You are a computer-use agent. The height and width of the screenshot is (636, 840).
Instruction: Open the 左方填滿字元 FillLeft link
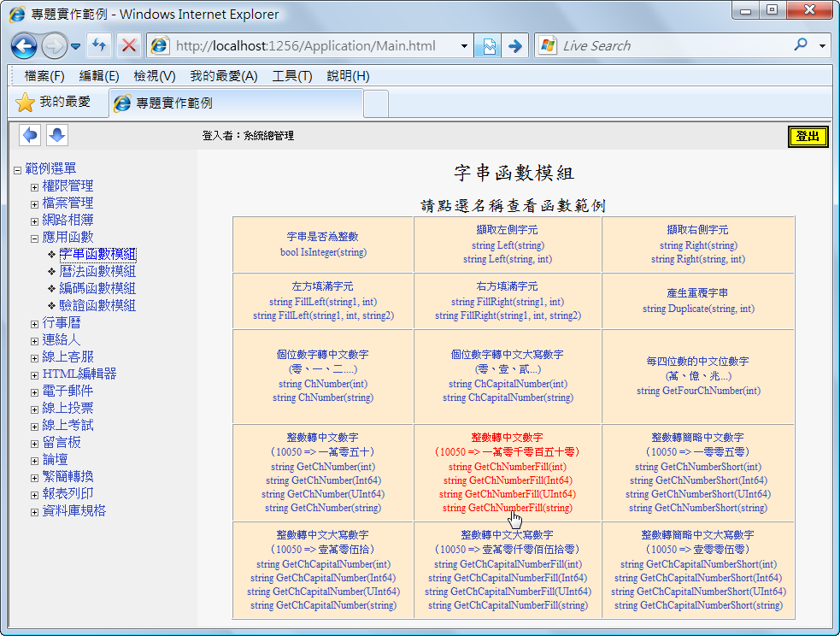pyautogui.click(x=323, y=301)
